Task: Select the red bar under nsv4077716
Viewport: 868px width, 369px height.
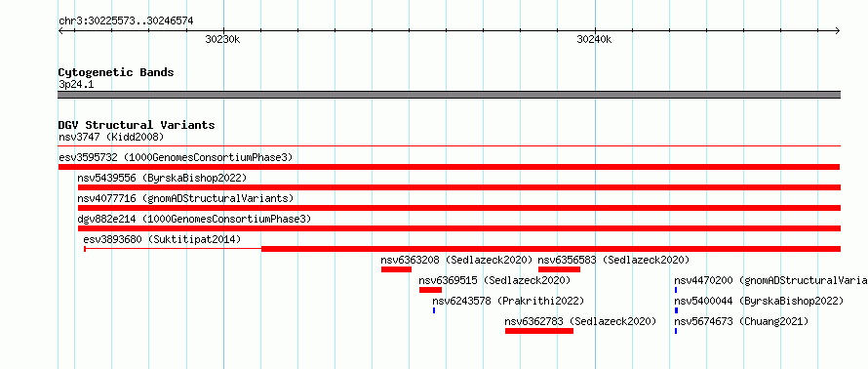Action: pos(459,208)
